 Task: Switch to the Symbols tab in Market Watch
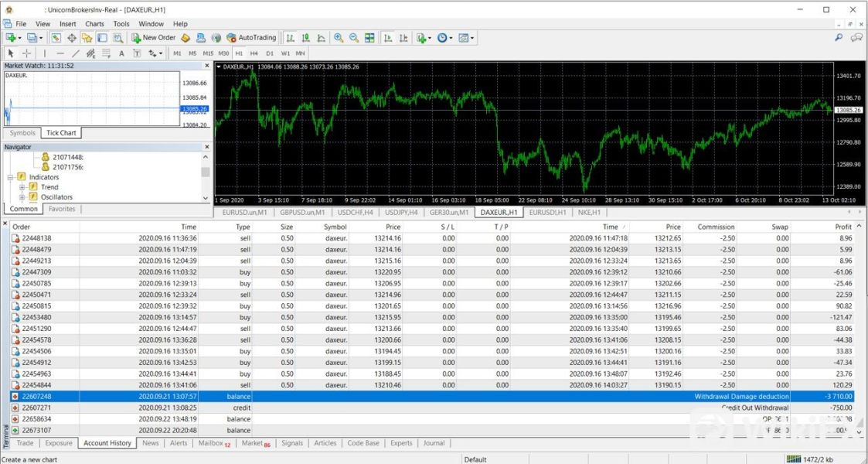[22, 133]
